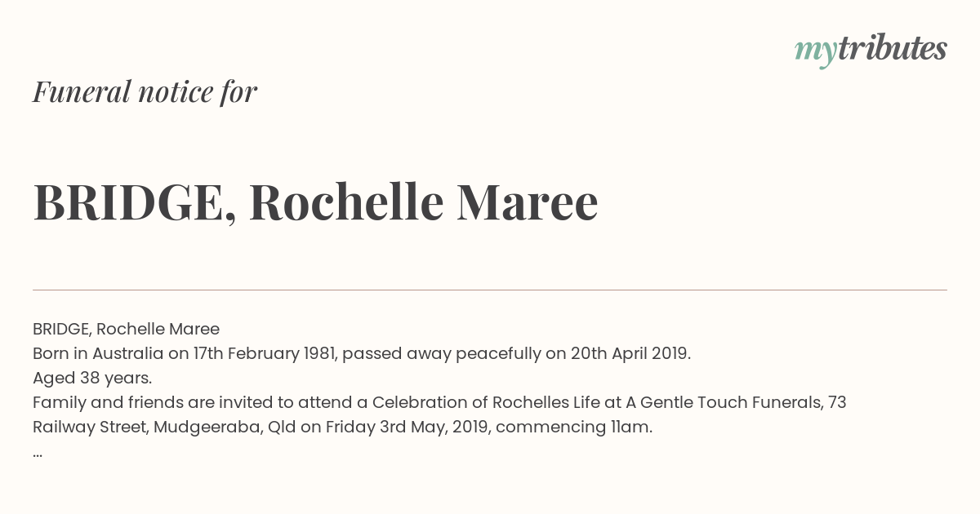Click the word 'tributes' in the logo

click(x=893, y=48)
